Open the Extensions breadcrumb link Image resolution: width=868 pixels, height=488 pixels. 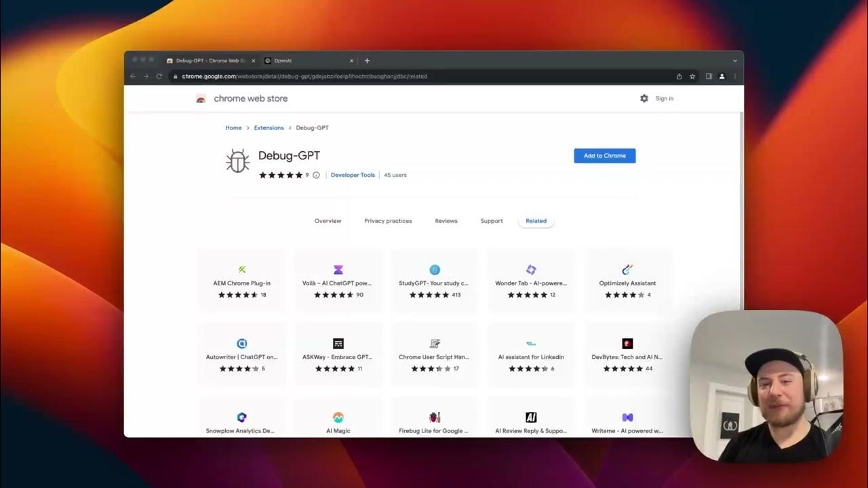point(269,127)
